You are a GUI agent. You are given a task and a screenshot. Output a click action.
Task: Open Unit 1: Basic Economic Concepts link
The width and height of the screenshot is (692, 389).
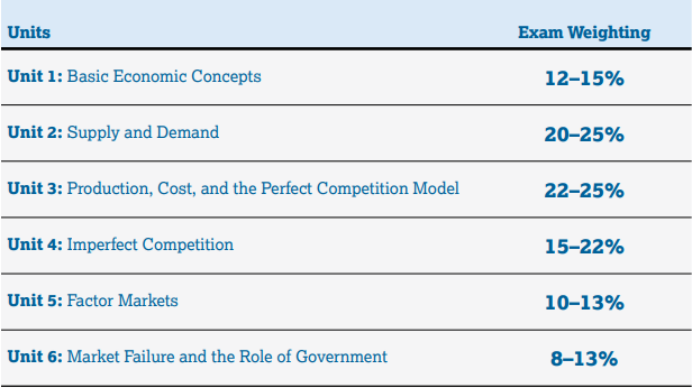[134, 76]
